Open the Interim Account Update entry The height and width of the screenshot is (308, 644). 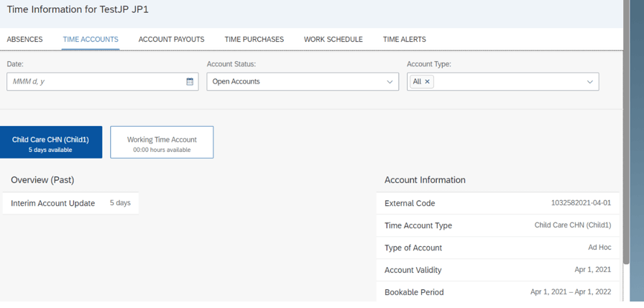(70, 203)
